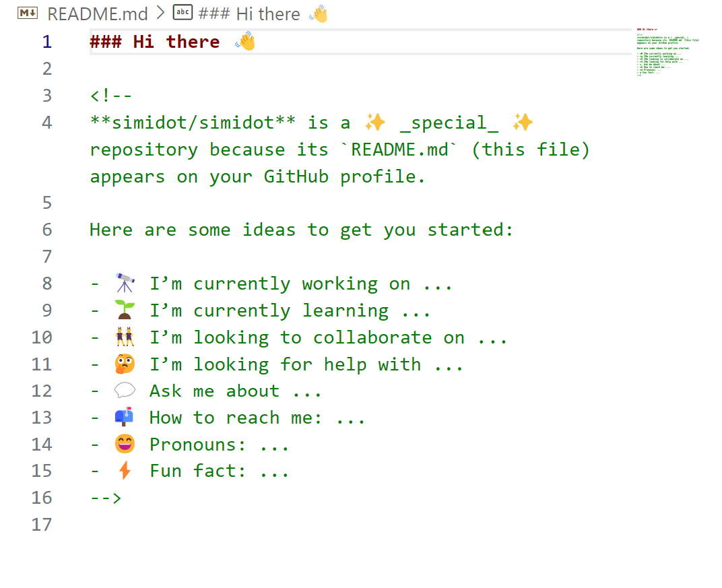Screen dimensions: 722x588
Task: Click the dancers emoji on line 10
Action: coord(124,337)
